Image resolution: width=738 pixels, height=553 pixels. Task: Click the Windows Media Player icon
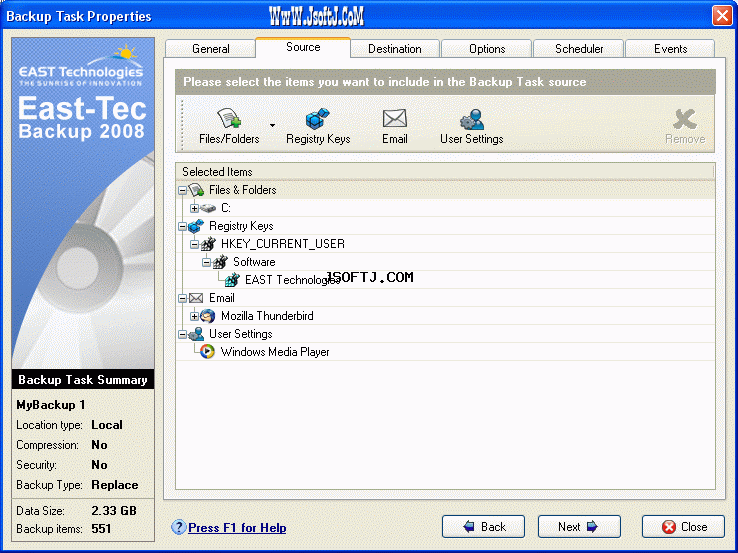[207, 352]
